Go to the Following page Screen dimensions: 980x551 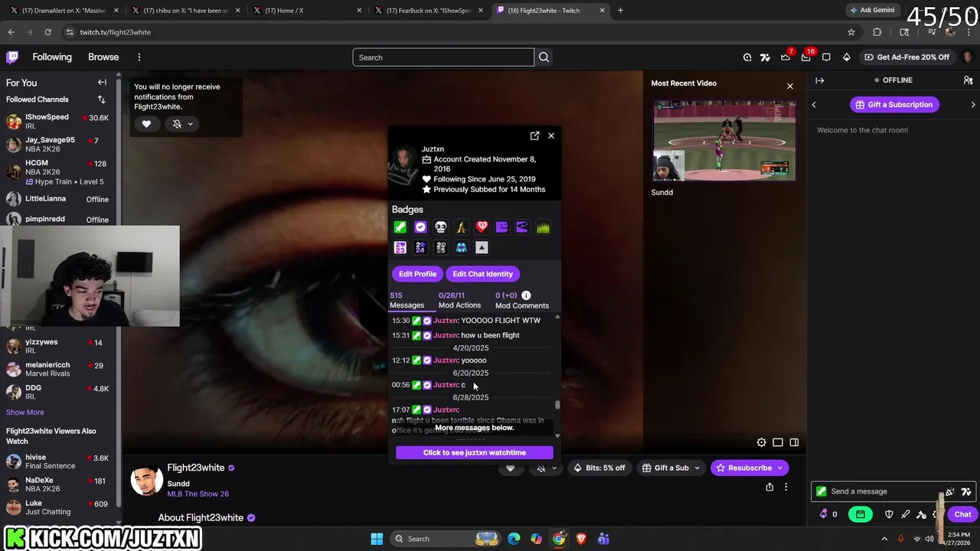[x=52, y=57]
